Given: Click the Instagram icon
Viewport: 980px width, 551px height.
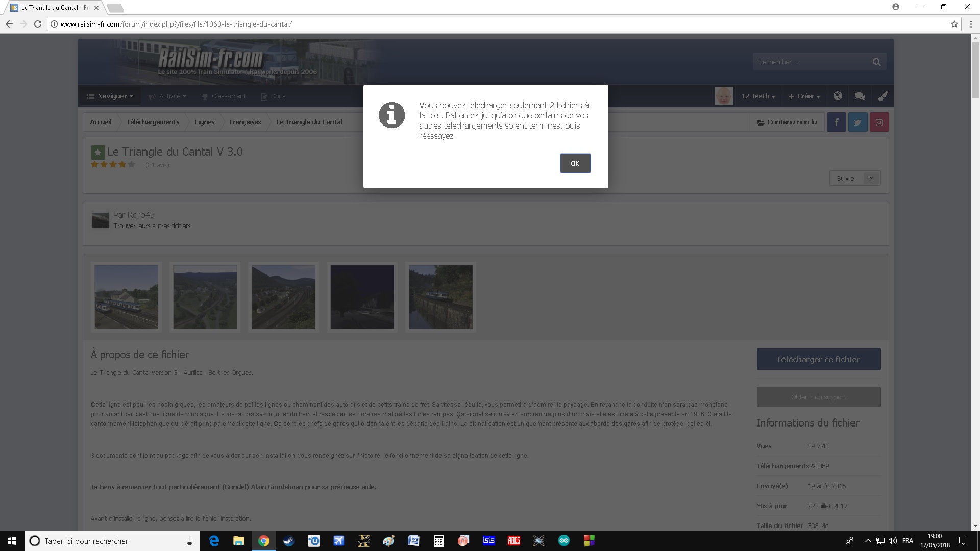Looking at the screenshot, I should [x=879, y=122].
